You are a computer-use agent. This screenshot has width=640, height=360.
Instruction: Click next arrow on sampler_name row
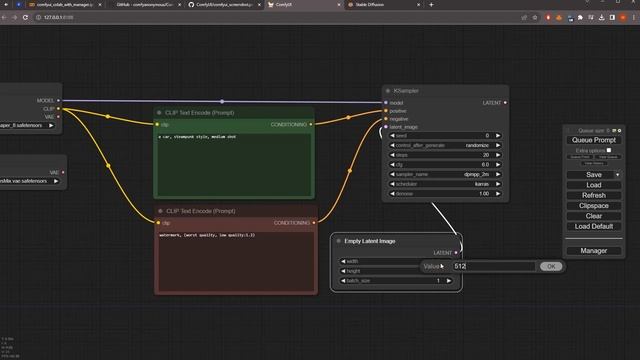(498, 174)
